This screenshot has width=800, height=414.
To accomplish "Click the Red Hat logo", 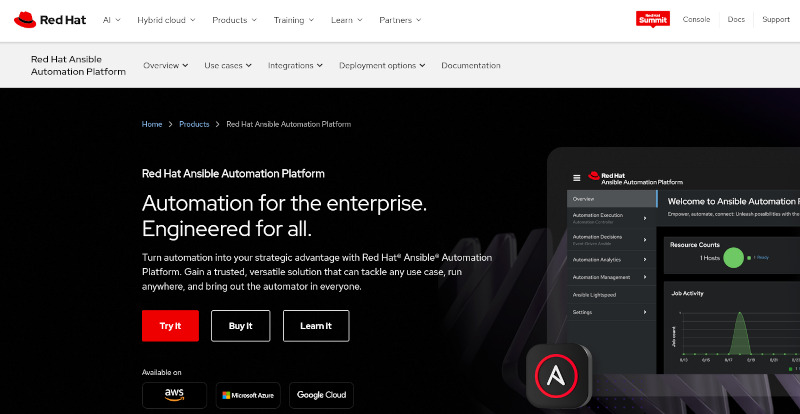I will click(x=50, y=20).
